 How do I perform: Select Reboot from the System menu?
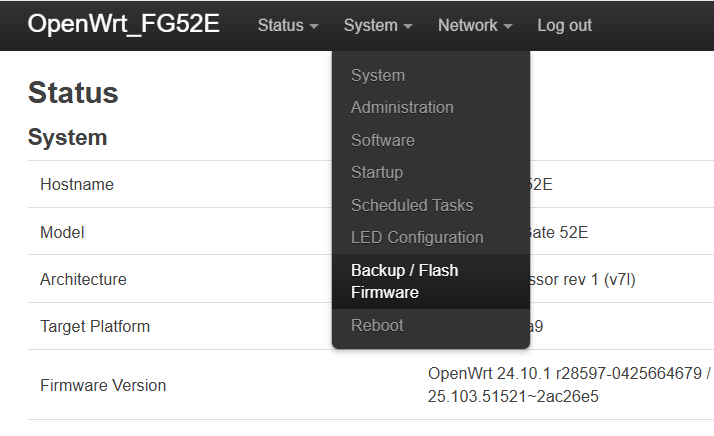[x=377, y=325]
